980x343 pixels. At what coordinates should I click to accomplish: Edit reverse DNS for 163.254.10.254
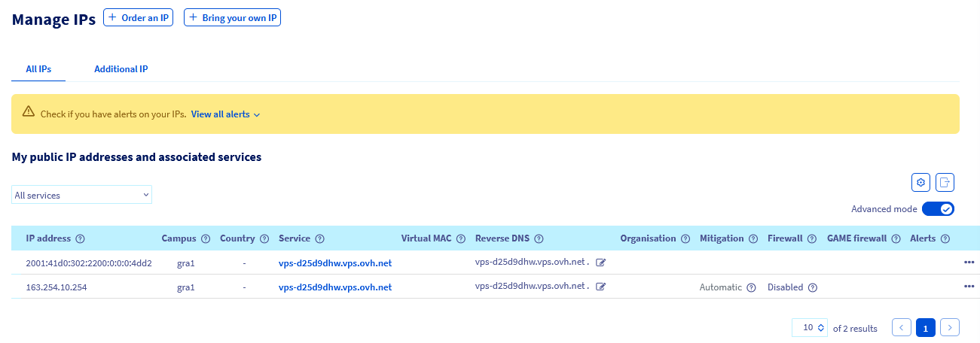tap(600, 287)
